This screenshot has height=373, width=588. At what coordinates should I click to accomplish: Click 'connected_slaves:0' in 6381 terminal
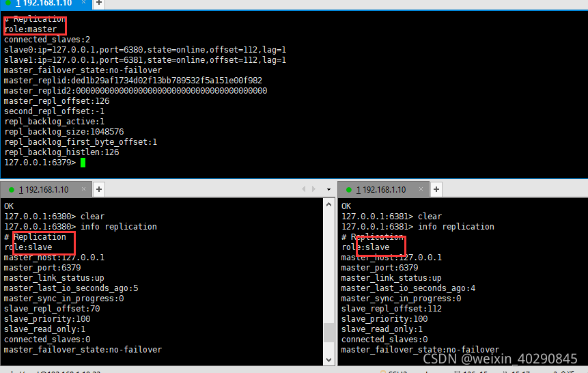384,340
